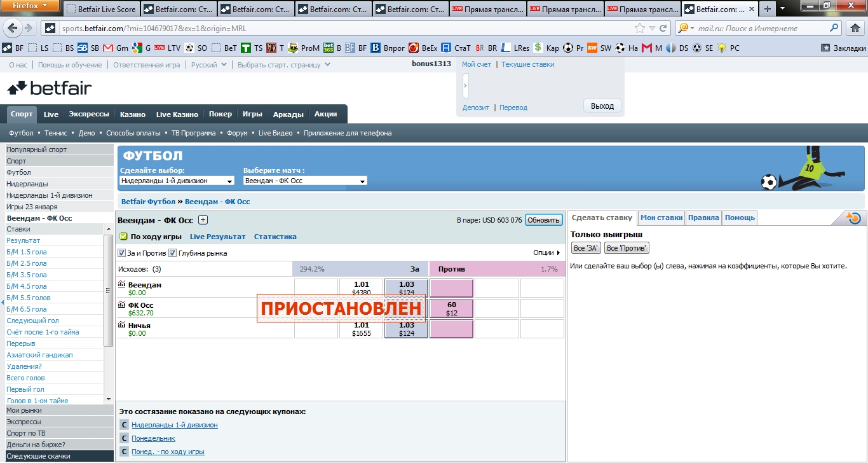
Task: Click the blue 1.03 back cell for Веендам
Action: [407, 288]
